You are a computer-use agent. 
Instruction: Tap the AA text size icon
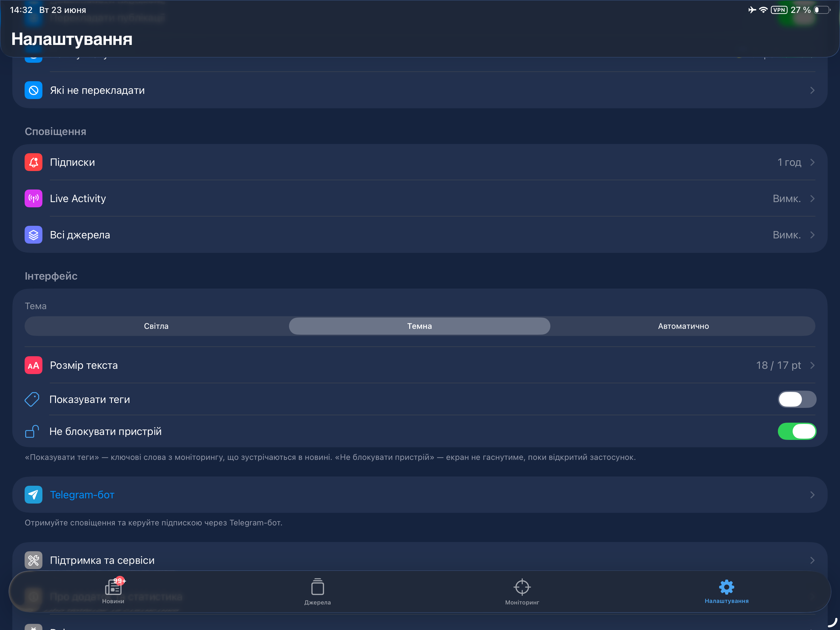(x=34, y=365)
